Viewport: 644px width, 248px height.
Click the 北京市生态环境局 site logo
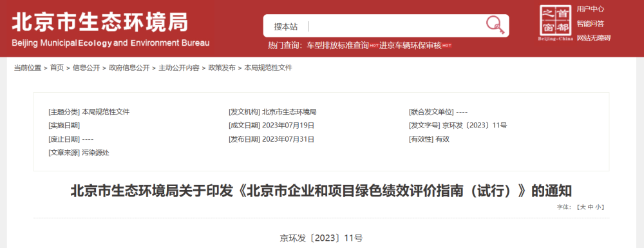tap(100, 22)
